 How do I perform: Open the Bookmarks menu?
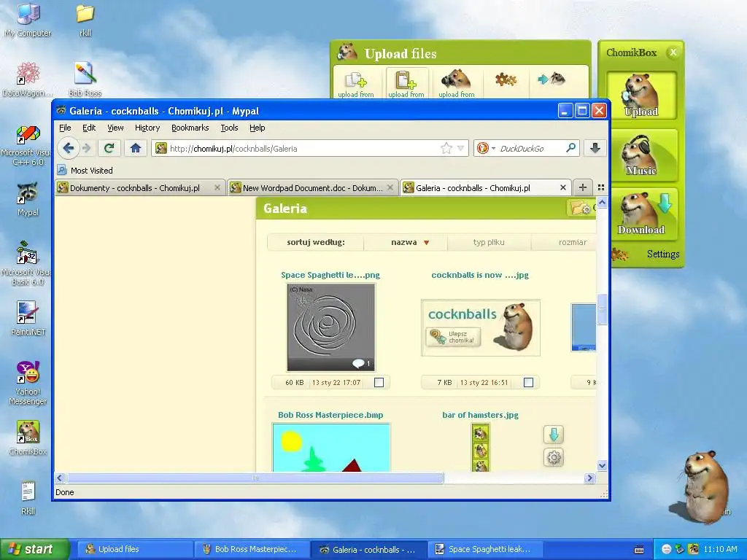click(x=190, y=128)
